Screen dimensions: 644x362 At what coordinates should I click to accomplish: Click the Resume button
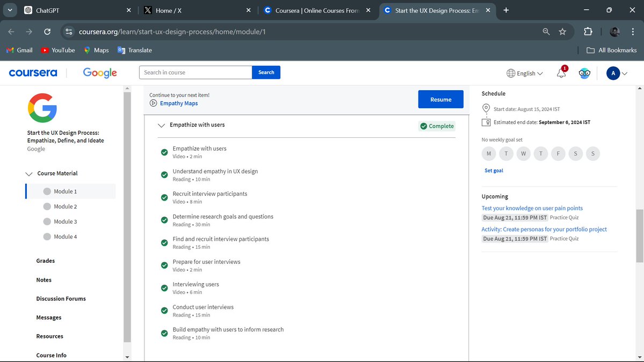click(441, 99)
